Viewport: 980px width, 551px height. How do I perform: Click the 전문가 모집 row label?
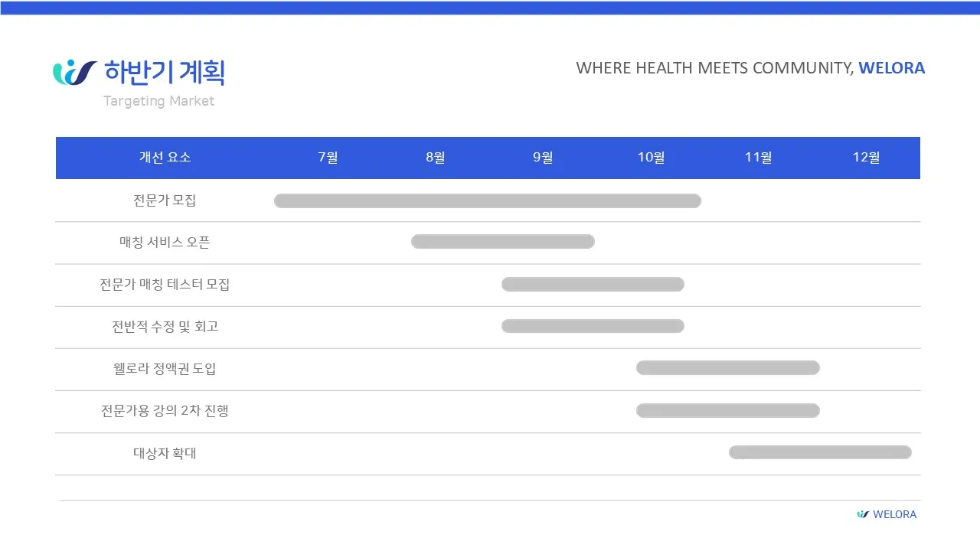pos(165,201)
